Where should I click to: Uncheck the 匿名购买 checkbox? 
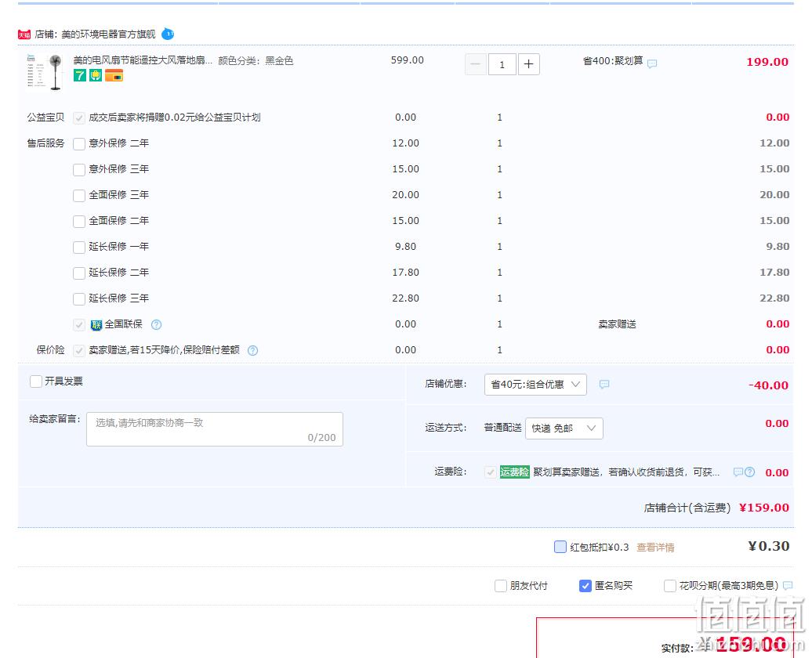click(x=585, y=586)
